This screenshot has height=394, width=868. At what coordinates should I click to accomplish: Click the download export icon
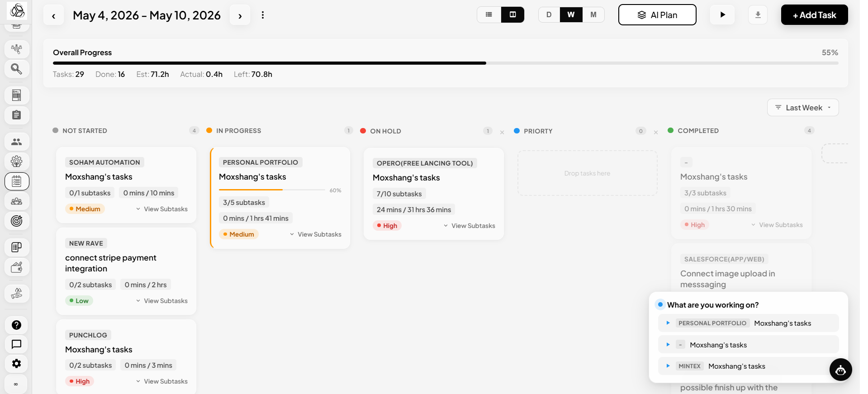coord(758,15)
